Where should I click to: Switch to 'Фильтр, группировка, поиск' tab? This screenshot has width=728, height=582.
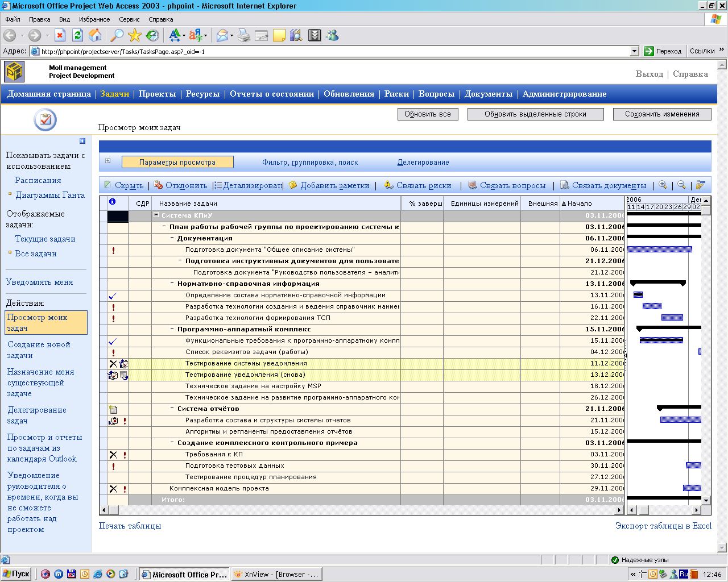(310, 162)
